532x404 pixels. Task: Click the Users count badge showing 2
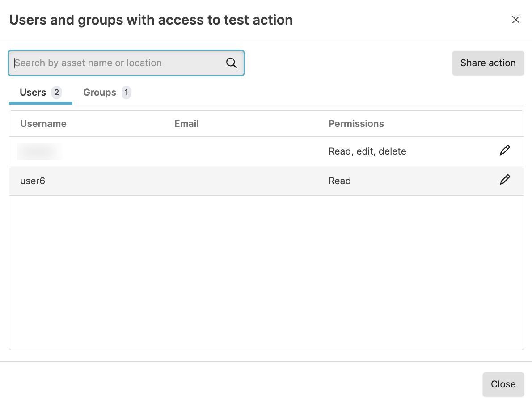click(56, 93)
